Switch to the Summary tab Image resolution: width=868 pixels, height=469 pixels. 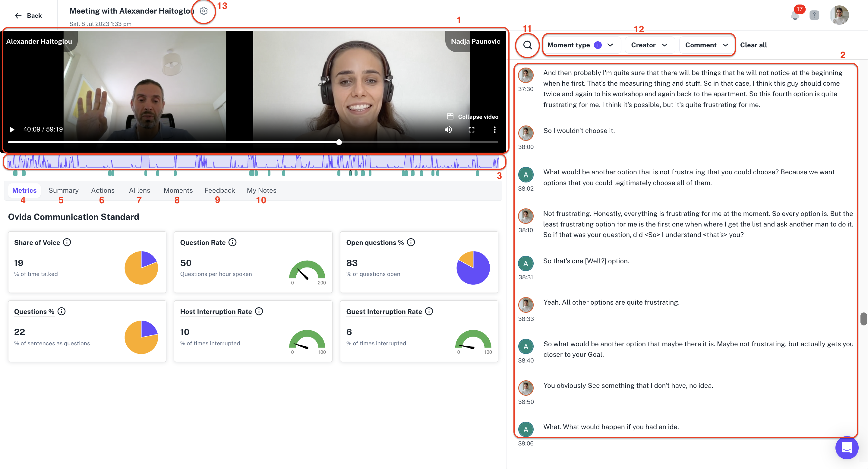63,191
